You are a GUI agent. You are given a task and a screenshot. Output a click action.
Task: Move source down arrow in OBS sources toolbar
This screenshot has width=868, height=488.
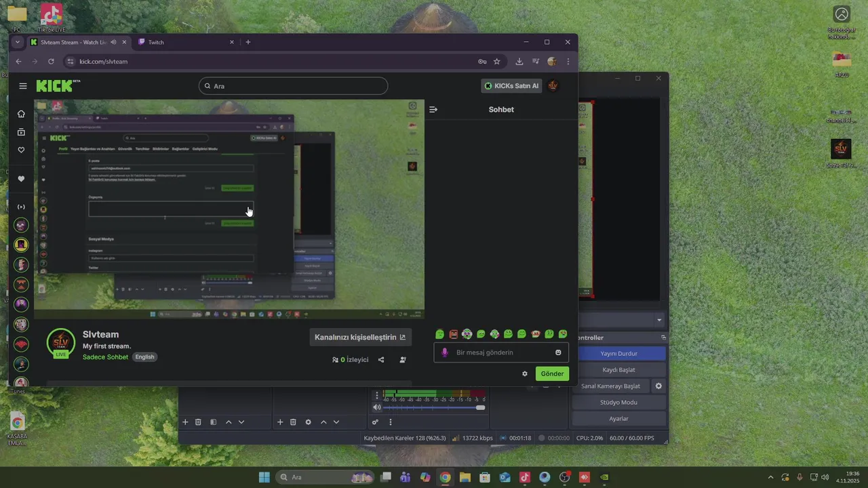tap(336, 422)
